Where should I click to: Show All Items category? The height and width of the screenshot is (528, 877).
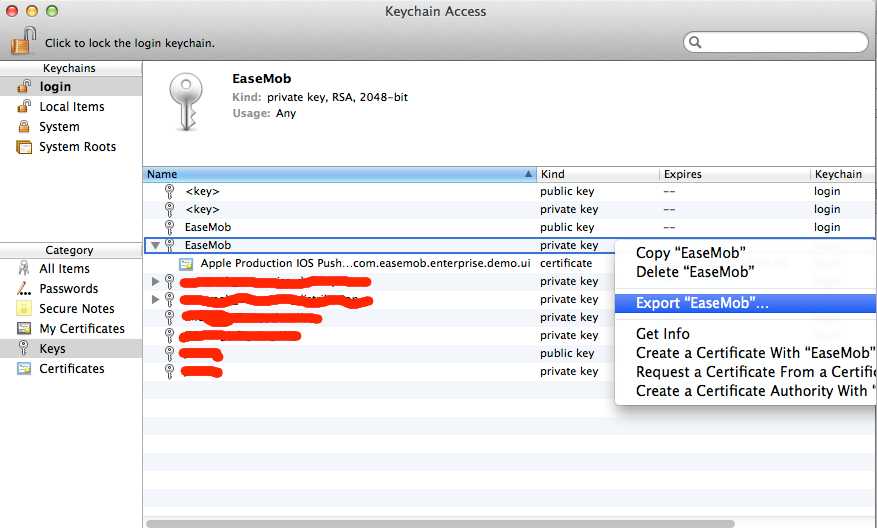click(x=70, y=269)
